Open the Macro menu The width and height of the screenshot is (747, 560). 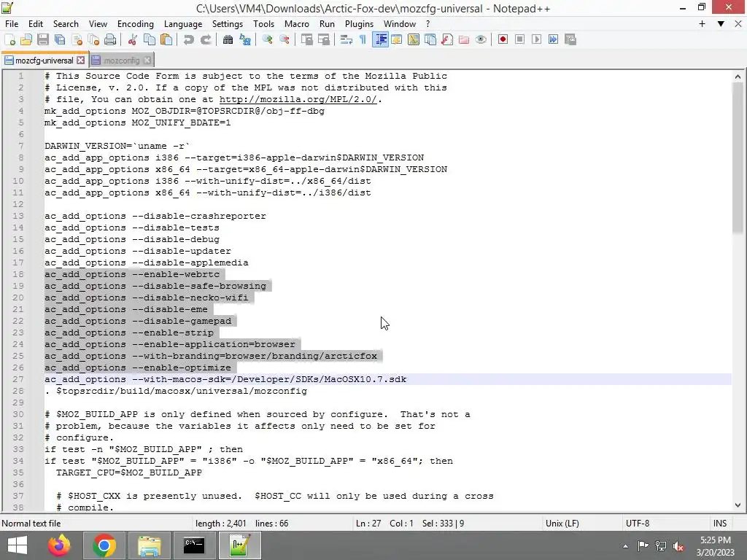297,24
